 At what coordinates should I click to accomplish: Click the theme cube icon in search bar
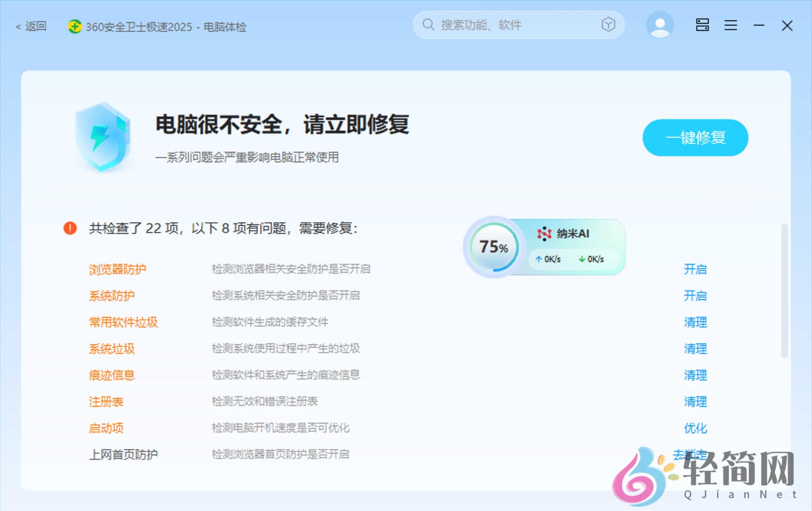(608, 25)
